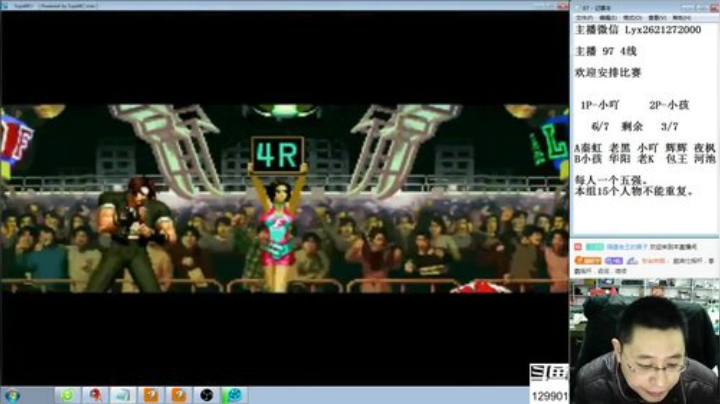Screen dimensions: 720x404
Task: Click the blue username link in chat
Action: pos(627,247)
